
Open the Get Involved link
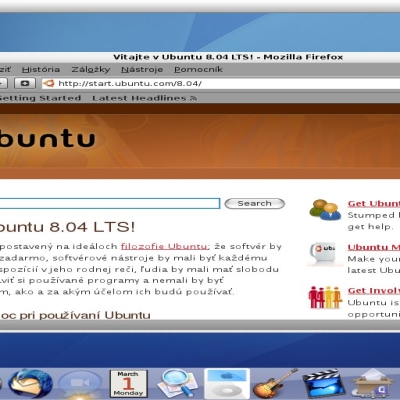(374, 290)
